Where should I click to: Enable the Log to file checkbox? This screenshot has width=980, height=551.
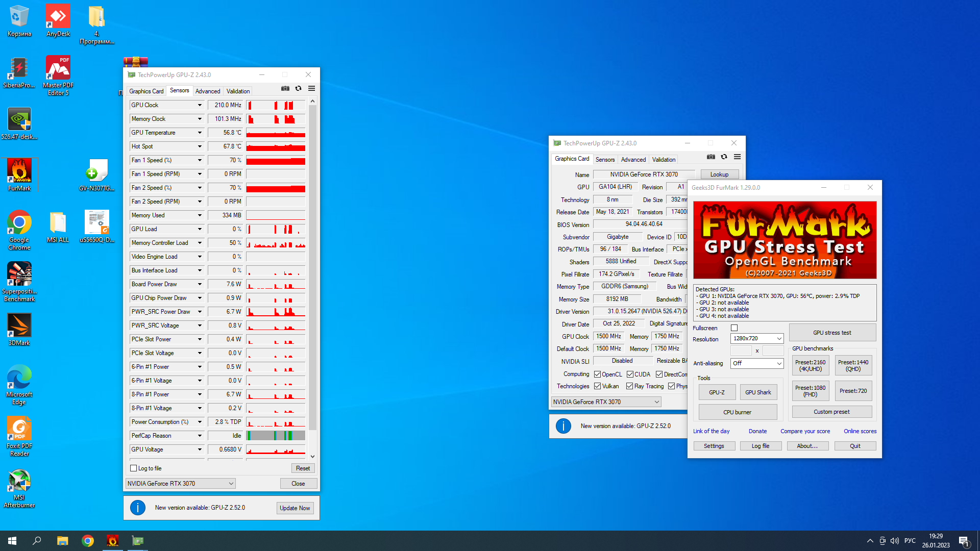point(134,468)
